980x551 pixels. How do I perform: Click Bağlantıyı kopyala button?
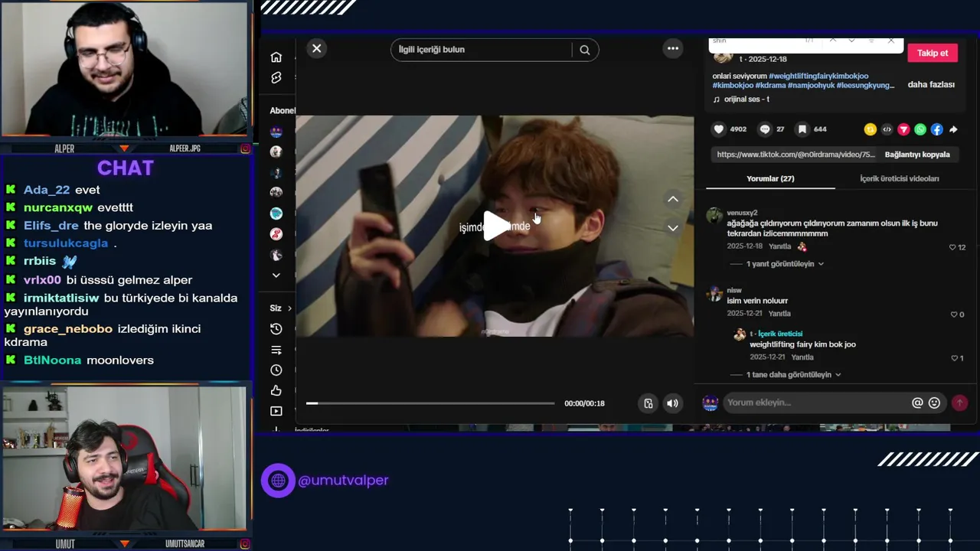click(x=917, y=155)
